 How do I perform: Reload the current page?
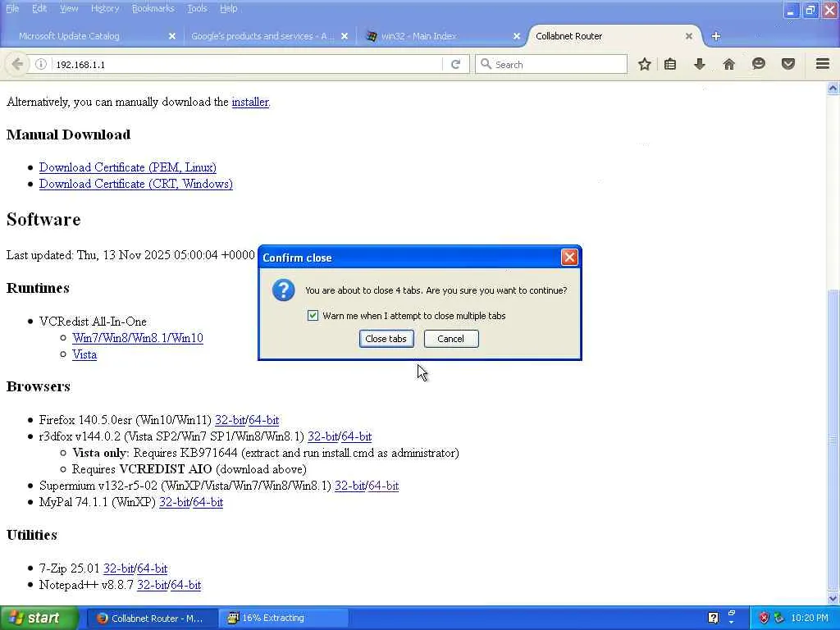click(x=455, y=64)
